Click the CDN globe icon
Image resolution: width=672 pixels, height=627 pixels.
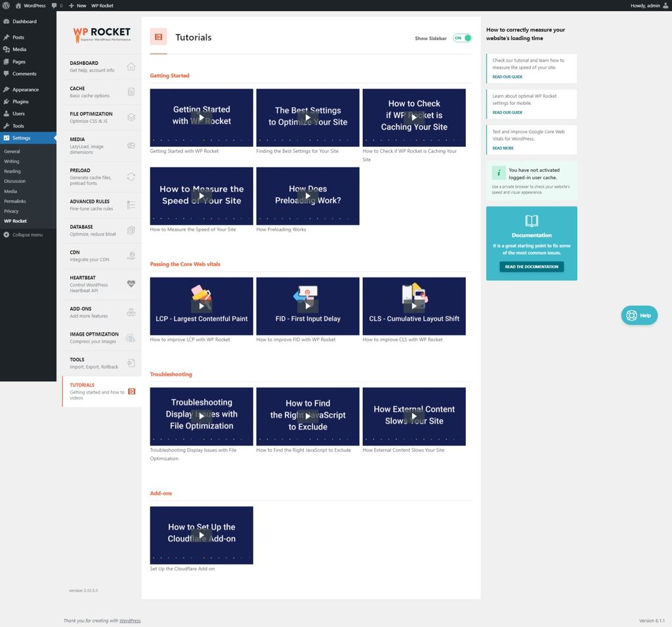coord(131,256)
